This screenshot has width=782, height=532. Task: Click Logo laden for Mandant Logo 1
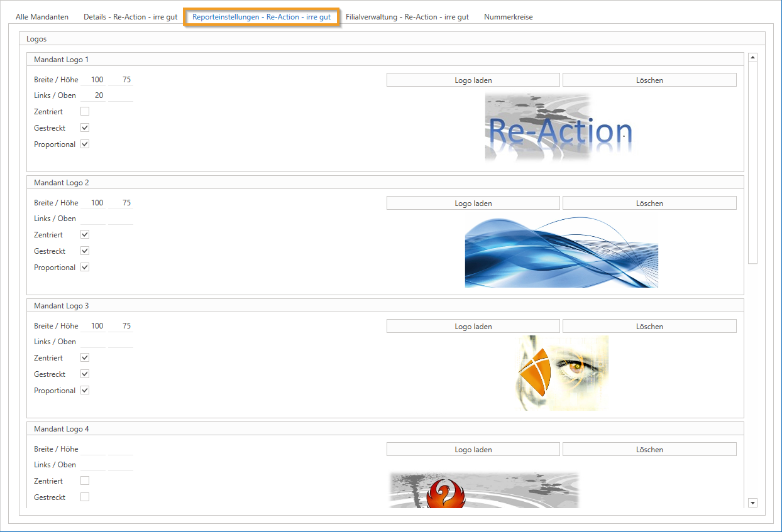tap(473, 80)
